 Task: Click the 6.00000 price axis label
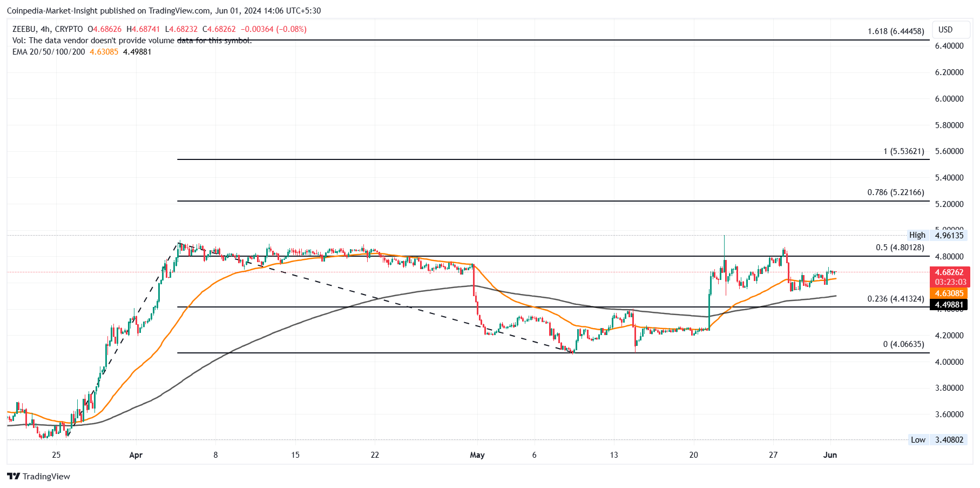click(x=949, y=99)
